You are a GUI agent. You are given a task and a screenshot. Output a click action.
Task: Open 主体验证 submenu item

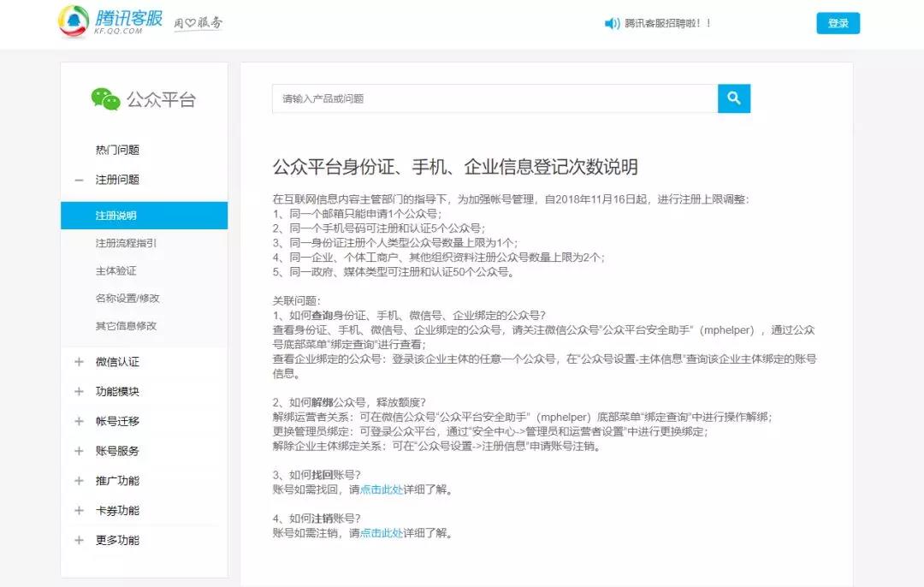[x=116, y=270]
